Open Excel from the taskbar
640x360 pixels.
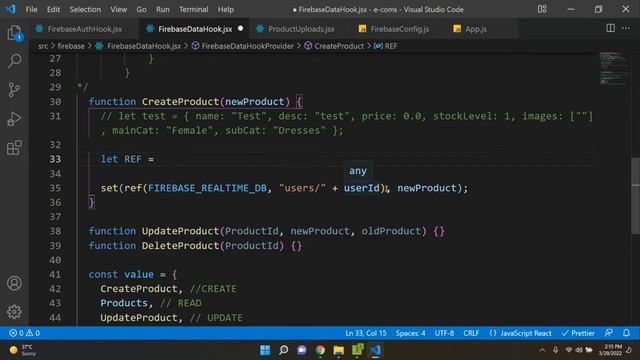click(x=357, y=350)
